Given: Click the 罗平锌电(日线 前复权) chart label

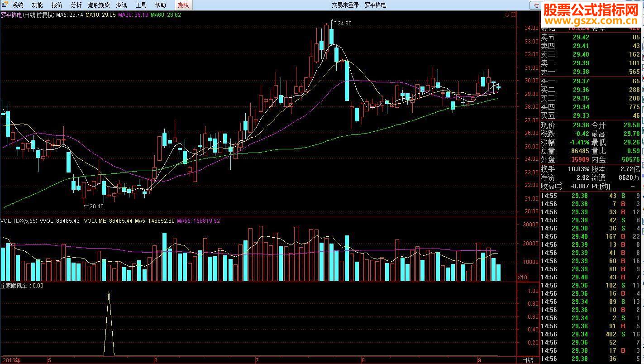Looking at the screenshot, I should 28,15.
